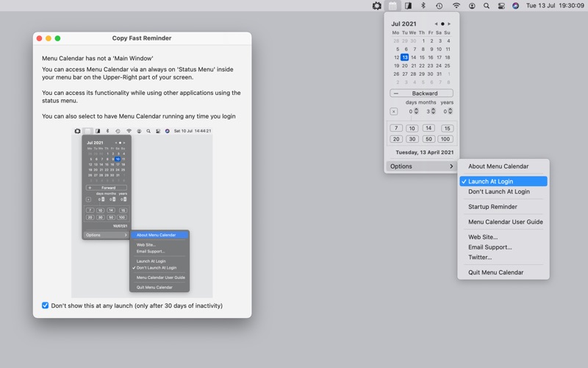Select date 1 in the July calendar
This screenshot has width=588, height=368.
[x=423, y=41]
